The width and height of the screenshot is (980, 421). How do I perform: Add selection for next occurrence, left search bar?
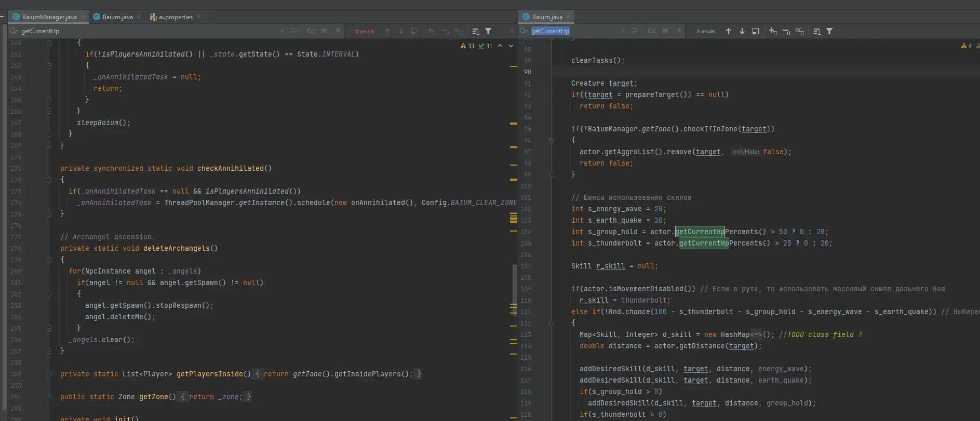point(432,31)
